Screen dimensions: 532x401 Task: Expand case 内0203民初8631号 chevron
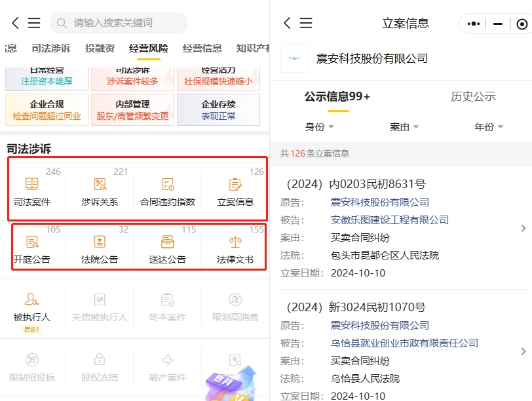tap(523, 228)
